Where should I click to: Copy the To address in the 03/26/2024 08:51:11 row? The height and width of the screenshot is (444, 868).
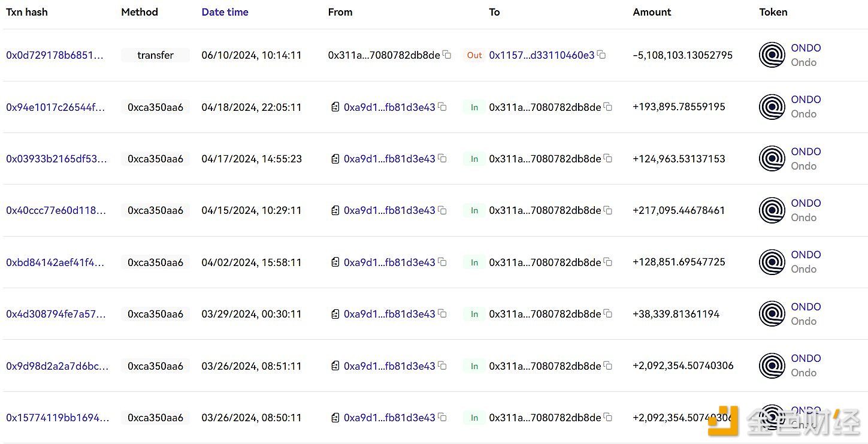point(608,366)
